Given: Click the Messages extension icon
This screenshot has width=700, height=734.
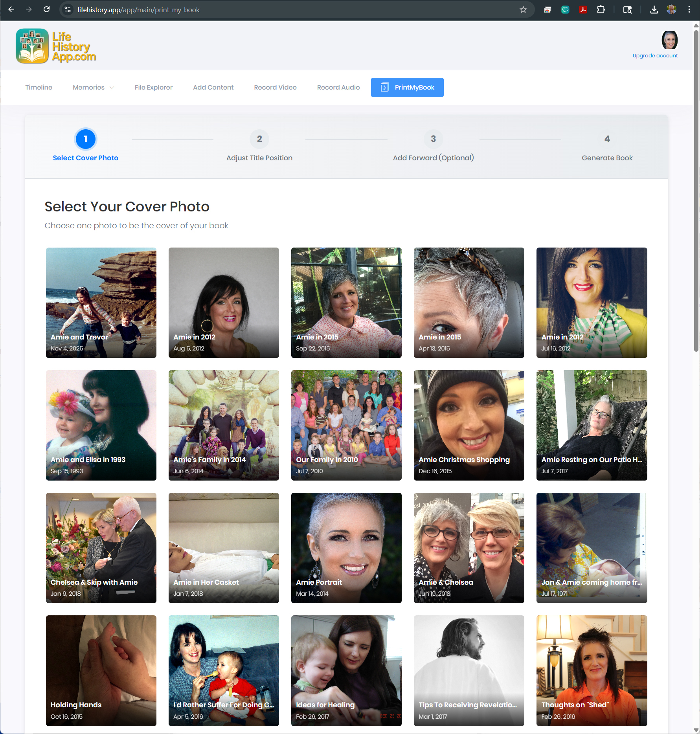Looking at the screenshot, I should 566,9.
